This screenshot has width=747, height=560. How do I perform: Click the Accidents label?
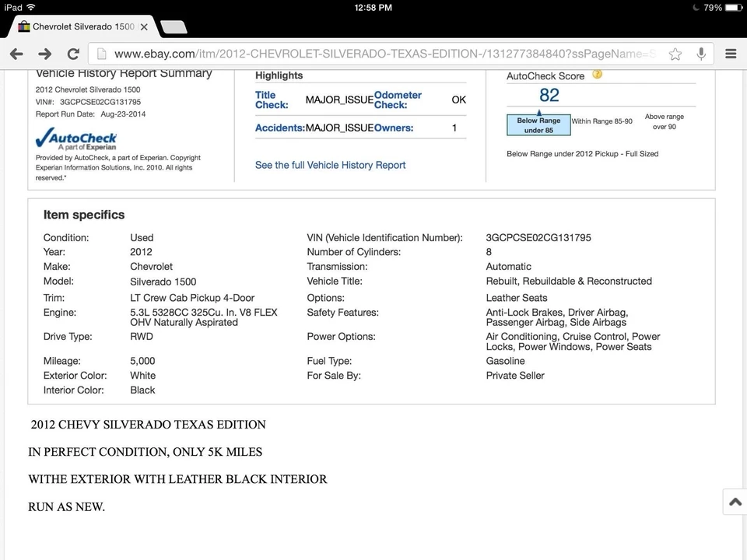(x=279, y=128)
